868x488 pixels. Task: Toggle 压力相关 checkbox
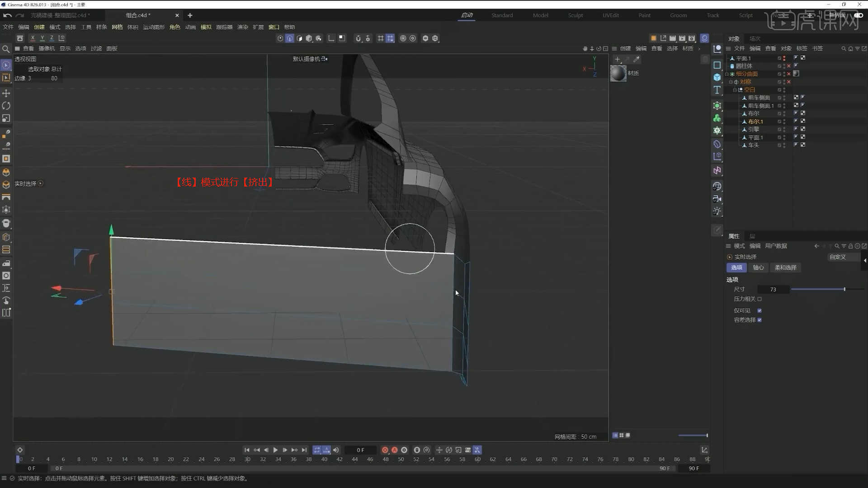click(x=759, y=299)
